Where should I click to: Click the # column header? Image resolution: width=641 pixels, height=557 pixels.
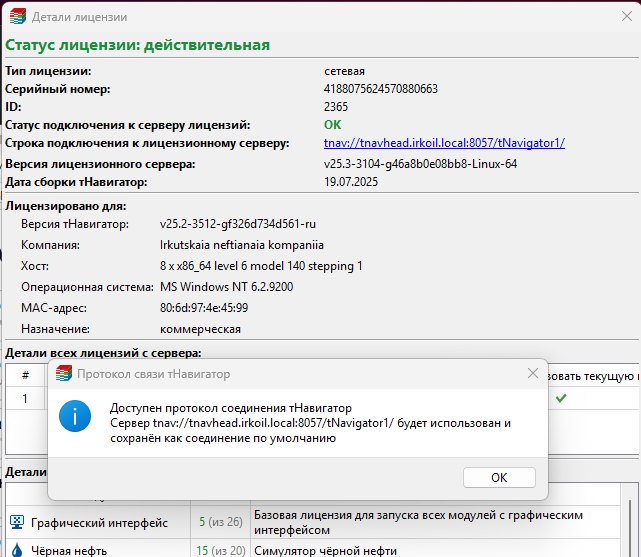25,375
